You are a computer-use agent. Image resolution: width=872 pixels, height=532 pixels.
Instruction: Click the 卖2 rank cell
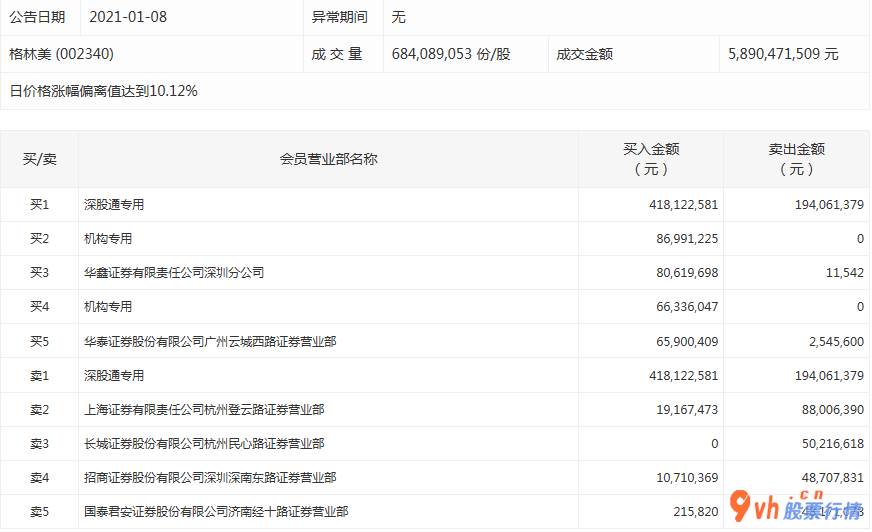(39, 410)
